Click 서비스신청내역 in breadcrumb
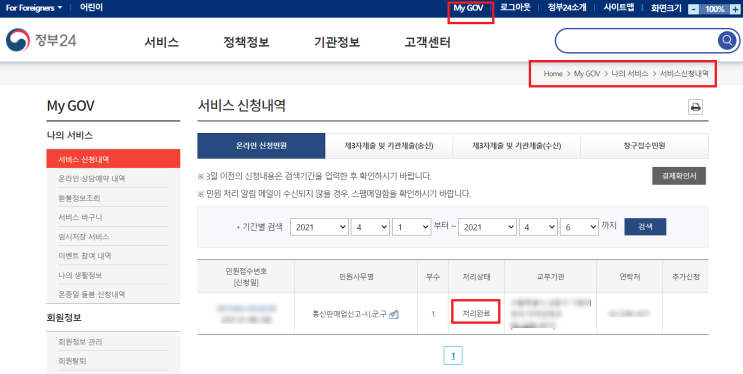Screen dimensions: 743x374 684,74
